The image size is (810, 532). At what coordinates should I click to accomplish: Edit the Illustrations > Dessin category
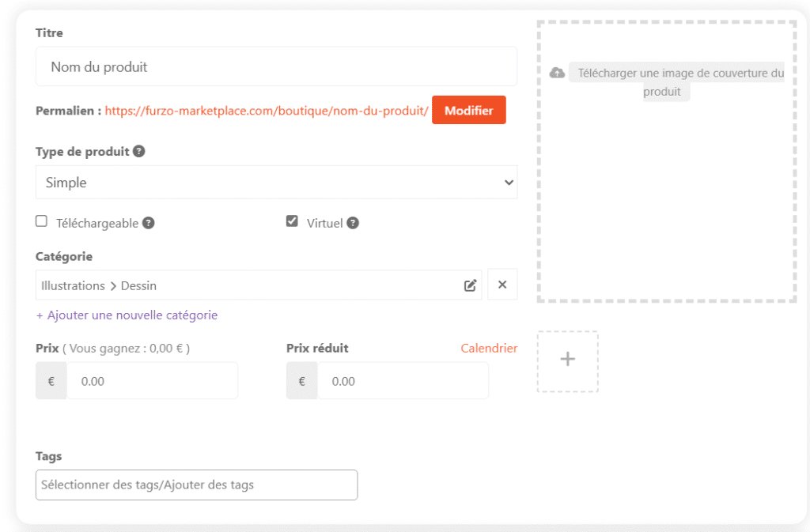coord(470,285)
